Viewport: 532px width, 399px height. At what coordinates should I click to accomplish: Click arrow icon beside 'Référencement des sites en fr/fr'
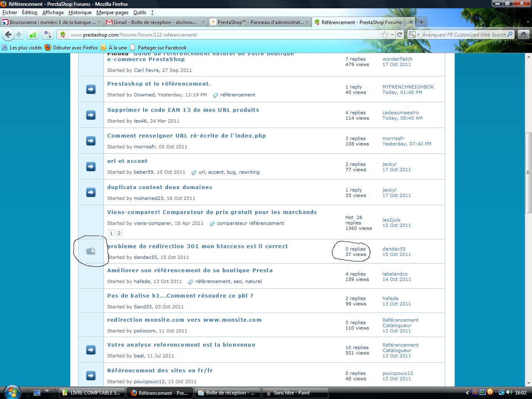(x=91, y=375)
